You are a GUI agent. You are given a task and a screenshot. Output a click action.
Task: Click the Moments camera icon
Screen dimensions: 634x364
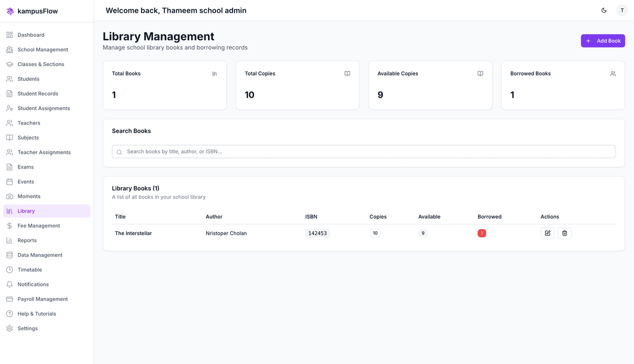pos(10,197)
